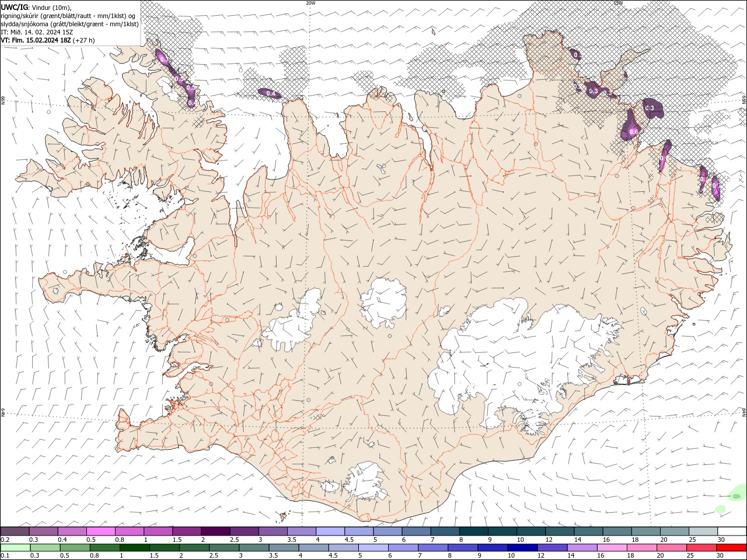Click the 20W longitude label on the top edge
Screen dimensions: 747x560
pos(310,3)
